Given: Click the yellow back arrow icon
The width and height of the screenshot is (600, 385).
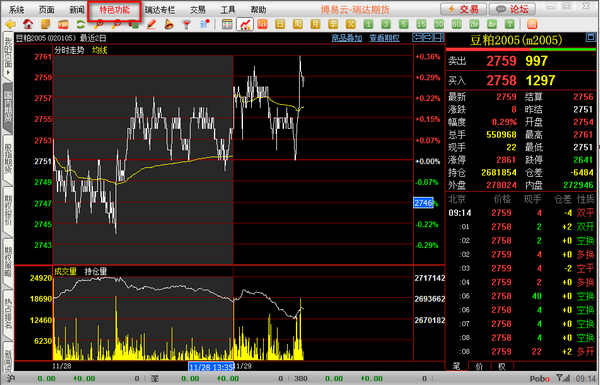Looking at the screenshot, I should pyautogui.click(x=10, y=24).
